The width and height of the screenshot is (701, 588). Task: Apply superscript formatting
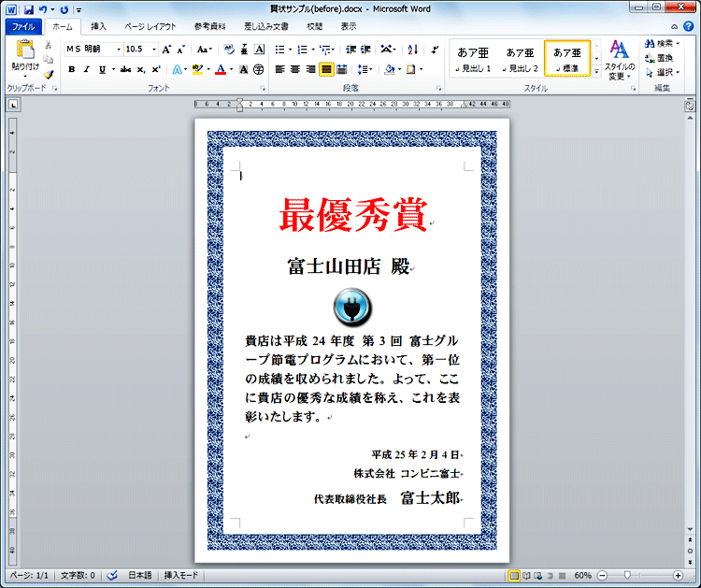tap(155, 69)
